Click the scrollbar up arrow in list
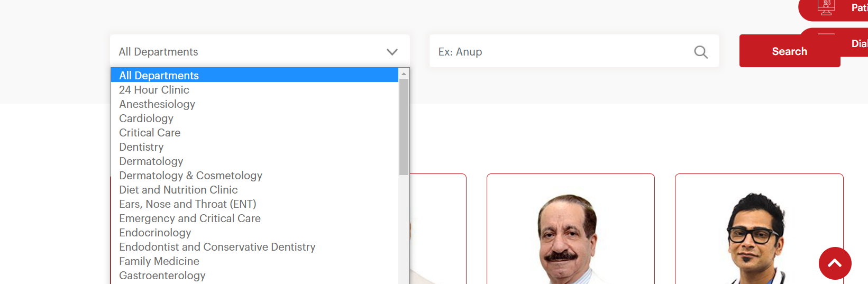The height and width of the screenshot is (284, 868). 404,74
